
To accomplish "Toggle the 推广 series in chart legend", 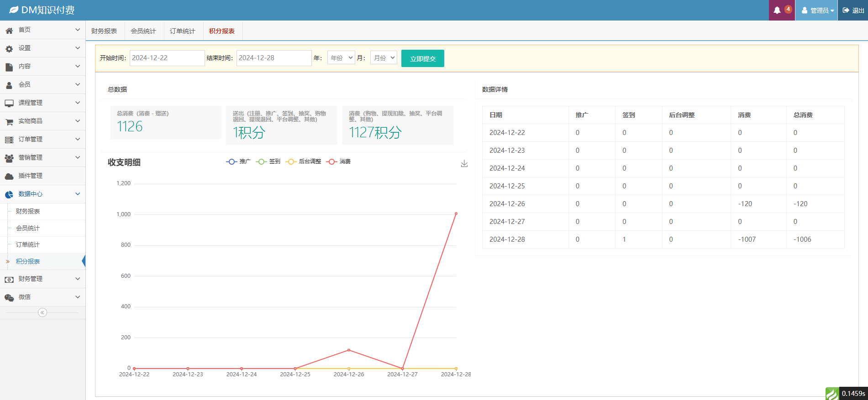I will pyautogui.click(x=238, y=161).
